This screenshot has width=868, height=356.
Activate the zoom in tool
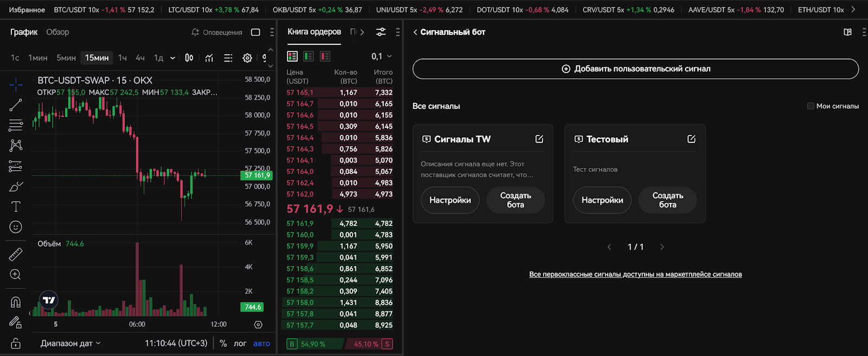[16, 275]
